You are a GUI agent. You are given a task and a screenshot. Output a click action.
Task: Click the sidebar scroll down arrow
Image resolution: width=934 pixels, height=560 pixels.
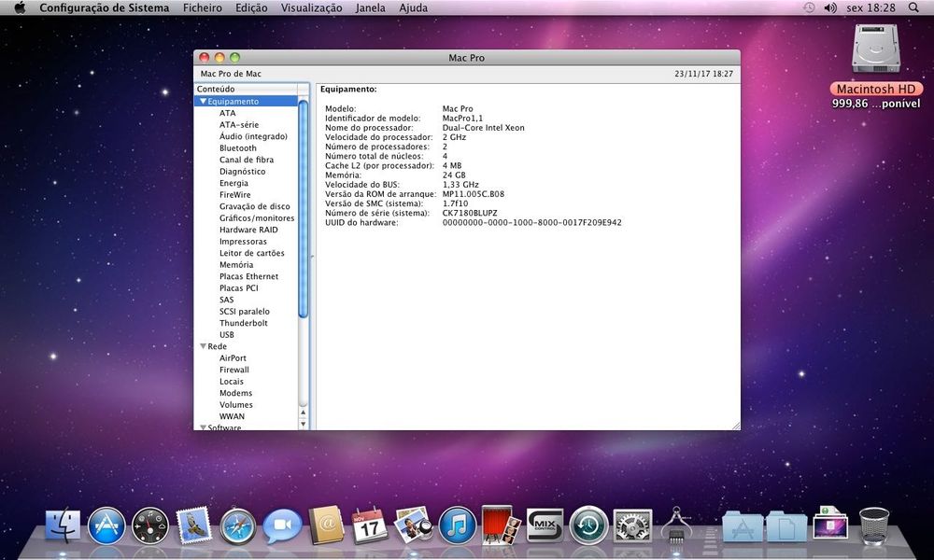304,424
